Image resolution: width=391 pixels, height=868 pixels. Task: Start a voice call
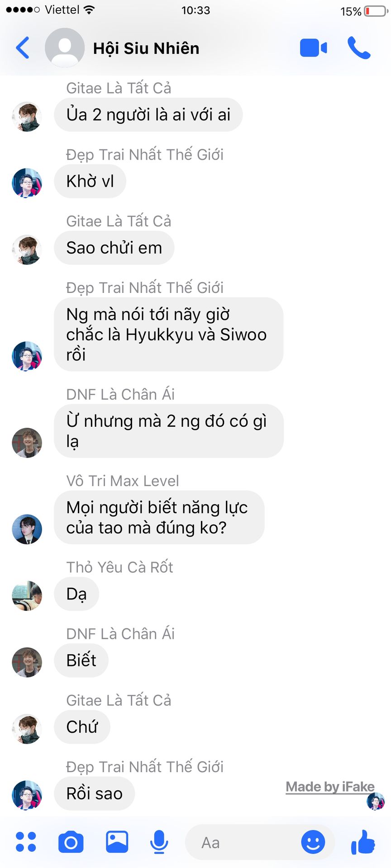pos(359,48)
